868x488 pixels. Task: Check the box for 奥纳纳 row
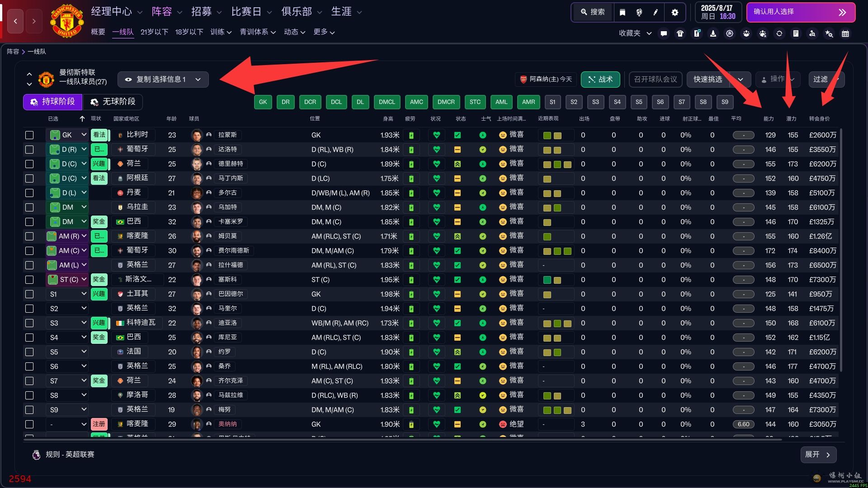pos(29,424)
